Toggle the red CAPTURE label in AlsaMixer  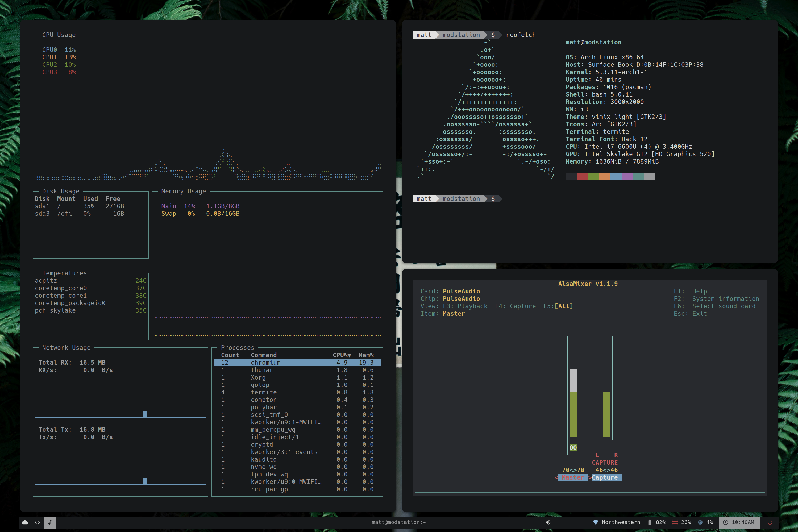pyautogui.click(x=605, y=463)
